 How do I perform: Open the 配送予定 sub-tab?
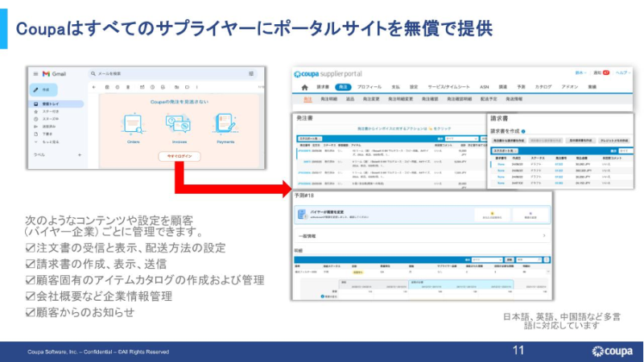click(489, 99)
